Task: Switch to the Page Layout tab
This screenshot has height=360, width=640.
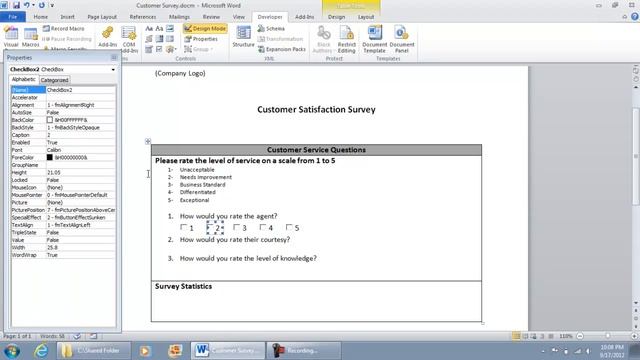Action: (x=102, y=17)
